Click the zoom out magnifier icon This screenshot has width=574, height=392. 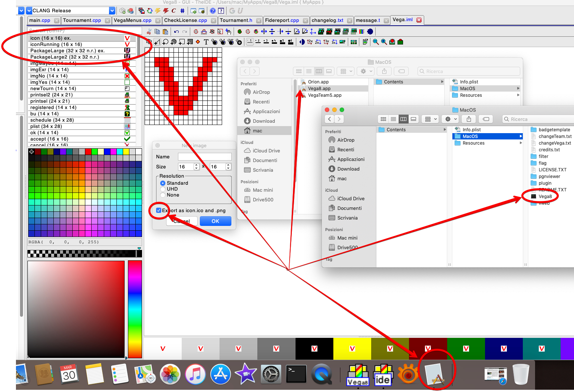click(x=376, y=42)
